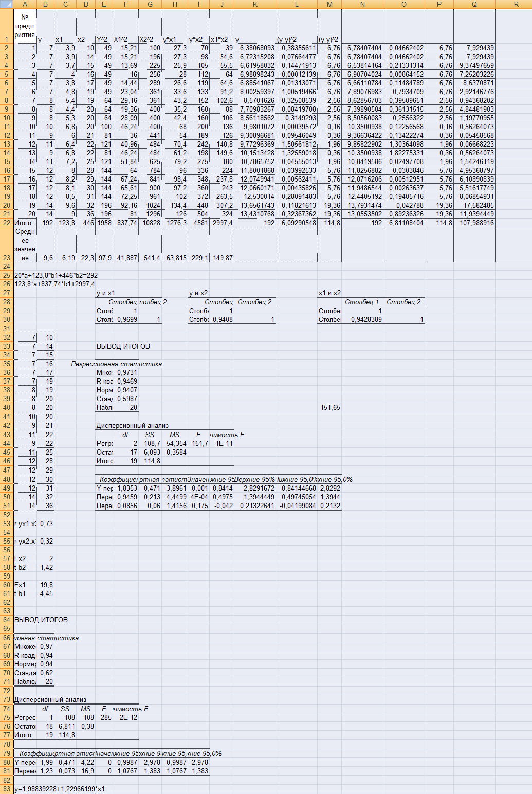The height and width of the screenshot is (794, 532).
Task: Select the MS value 54,354
Action: point(175,443)
